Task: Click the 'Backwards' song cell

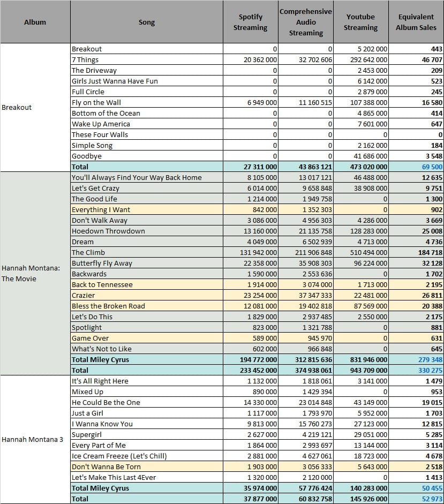Action: coord(147,274)
